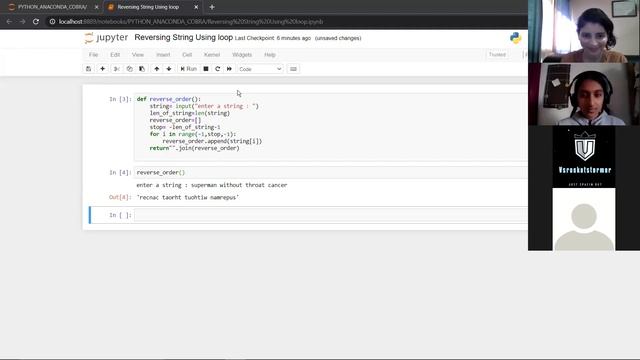Image resolution: width=640 pixels, height=360 pixels.
Task: Select the Out[4] prompt label
Action: [120, 197]
